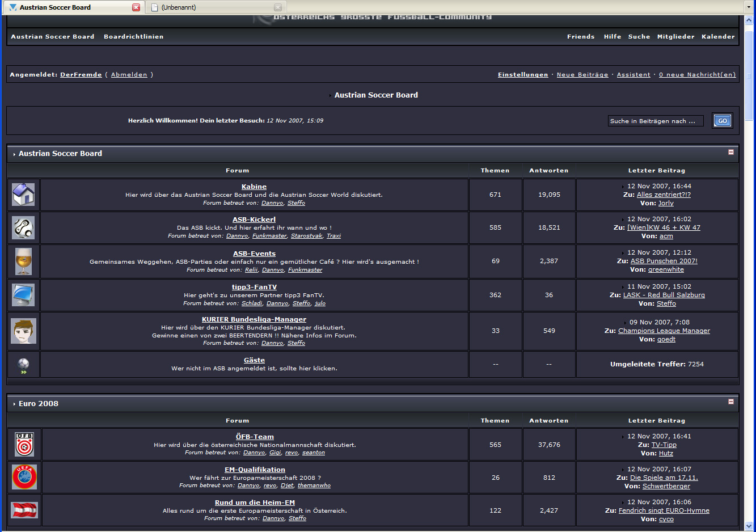Click the vertical scrollbar down arrow
Image resolution: width=756 pixels, height=532 pixels.
tap(749, 526)
